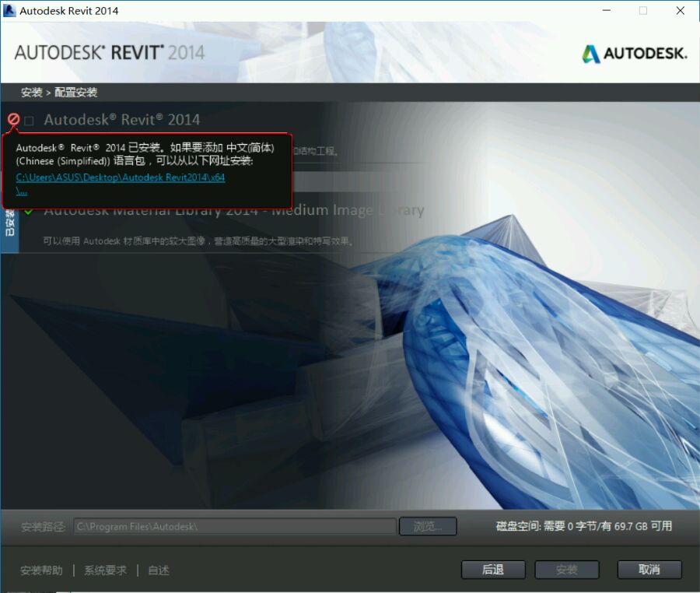Click the green checkmark for Material Library
The image size is (700, 593).
(29, 212)
